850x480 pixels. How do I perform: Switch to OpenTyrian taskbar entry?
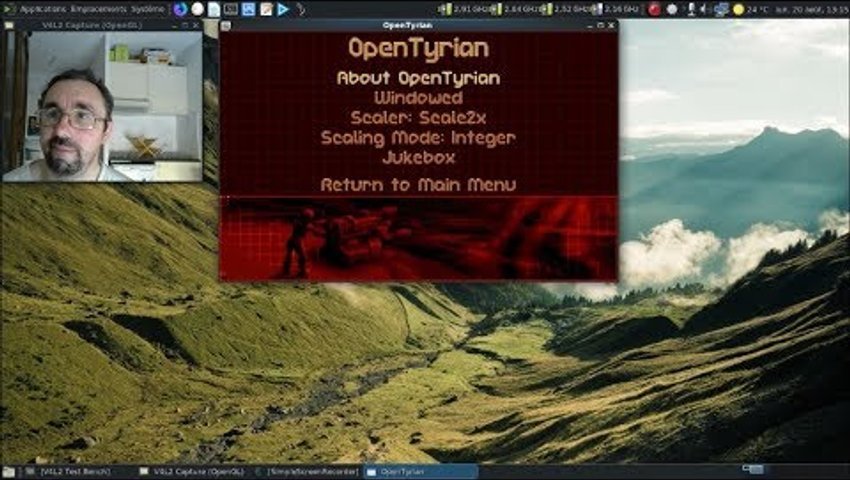point(421,472)
